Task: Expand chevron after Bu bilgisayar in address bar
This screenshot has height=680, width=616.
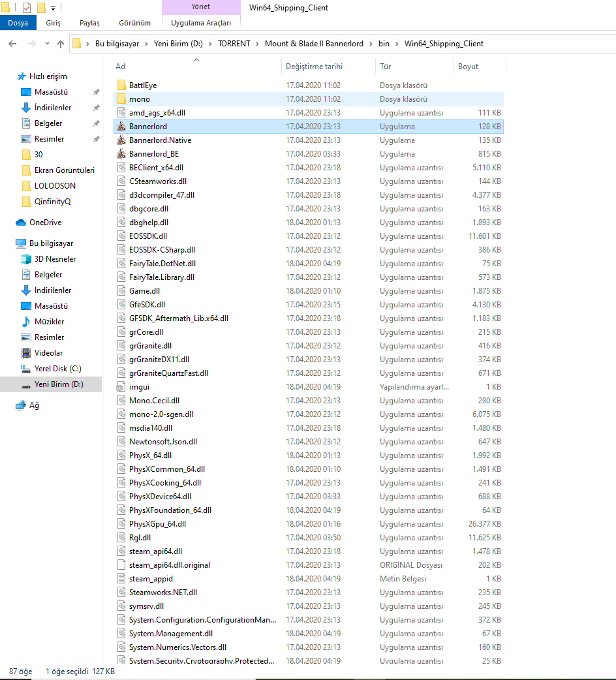Action: [146, 44]
